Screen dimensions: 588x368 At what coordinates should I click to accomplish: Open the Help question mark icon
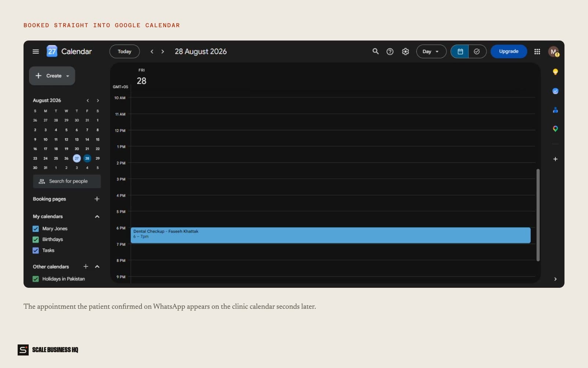pyautogui.click(x=390, y=52)
